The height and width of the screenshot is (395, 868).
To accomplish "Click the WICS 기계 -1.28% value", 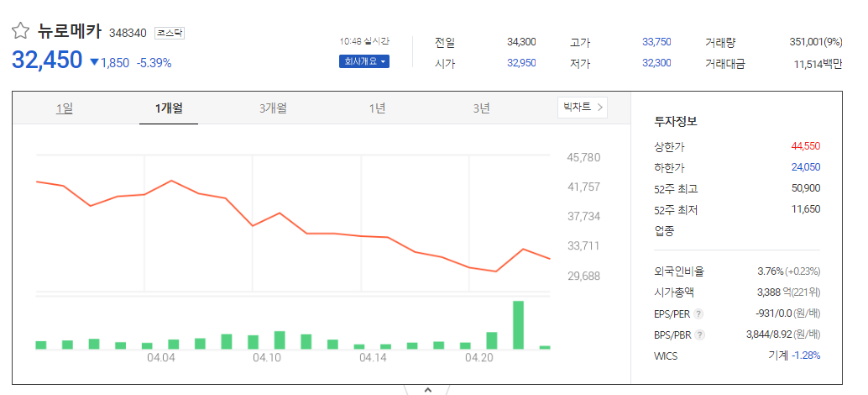I will pos(794,355).
